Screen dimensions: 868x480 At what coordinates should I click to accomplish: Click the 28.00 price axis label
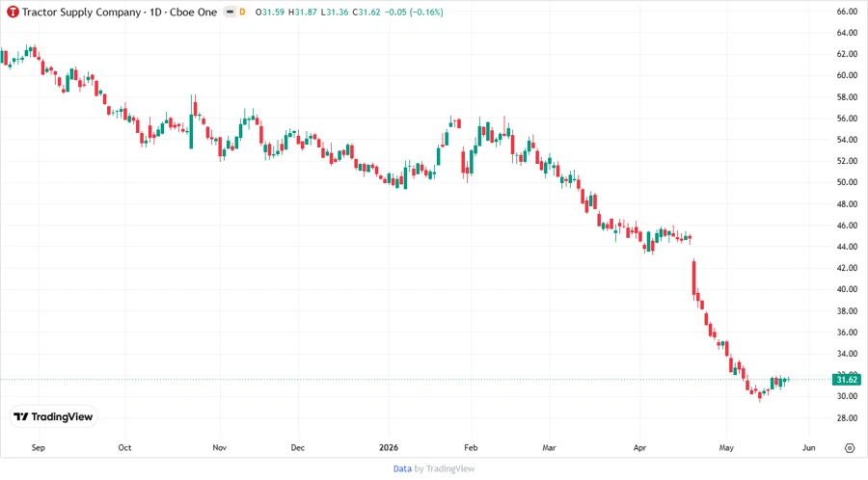click(x=847, y=418)
